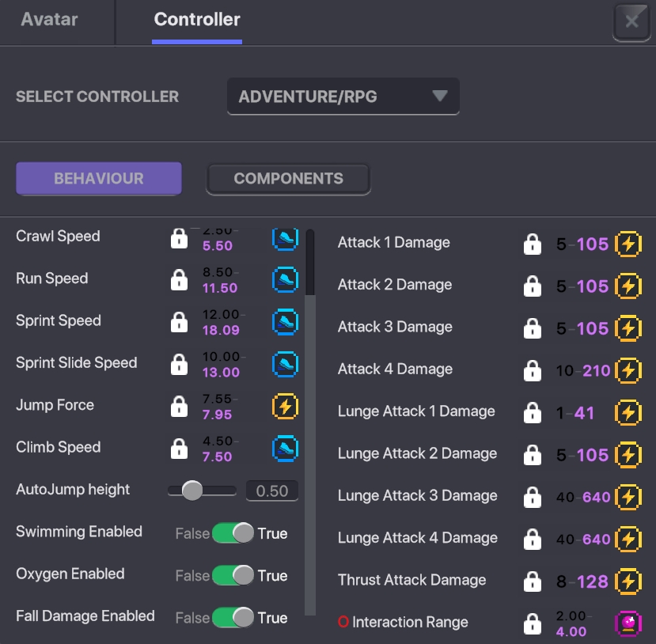The width and height of the screenshot is (656, 644).
Task: Click the shoe icon beside Climb Speed
Action: click(285, 449)
